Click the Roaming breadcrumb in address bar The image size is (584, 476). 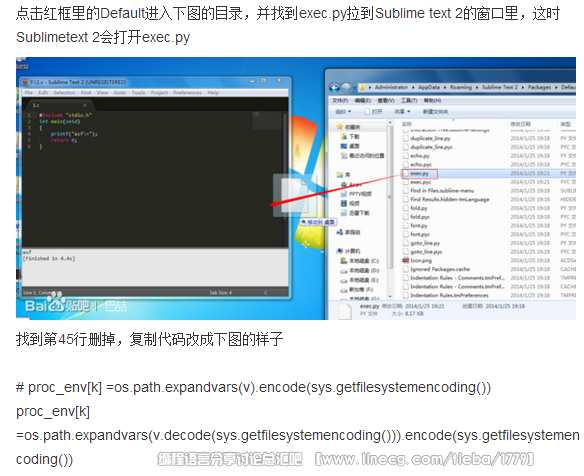[x=460, y=87]
